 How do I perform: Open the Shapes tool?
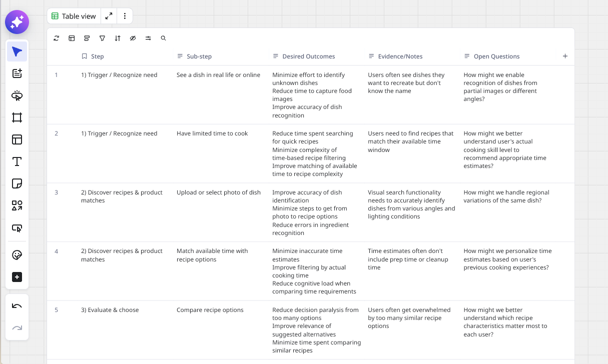(17, 205)
